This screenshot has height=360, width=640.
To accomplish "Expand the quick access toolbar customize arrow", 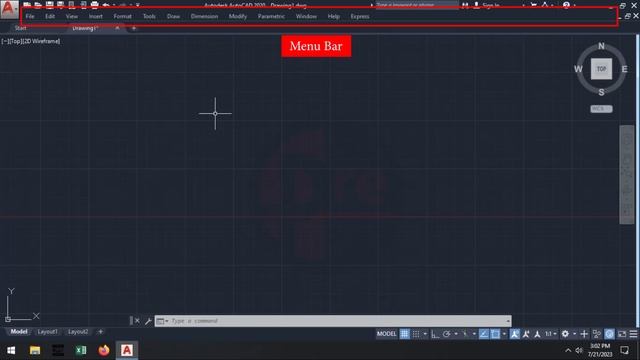I will pyautogui.click(x=138, y=5).
